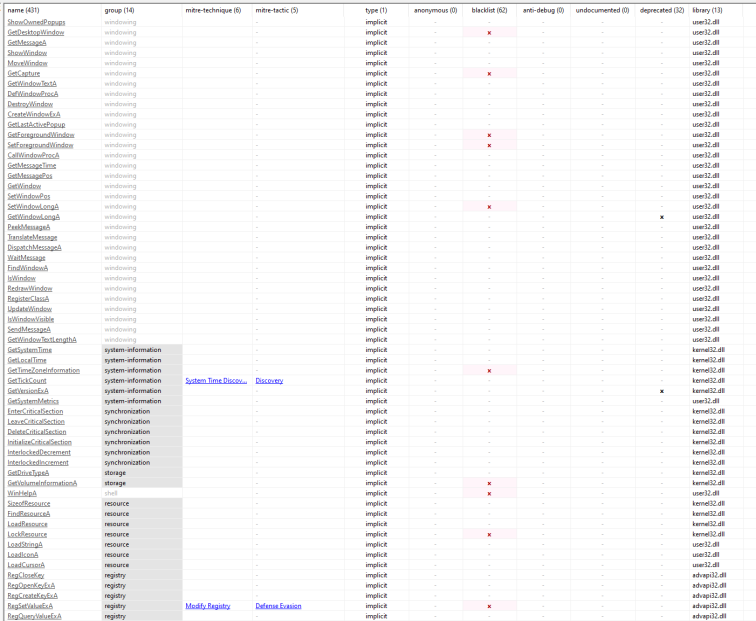Open the Modify Registry technique link
This screenshot has height=621, width=756.
(x=208, y=606)
